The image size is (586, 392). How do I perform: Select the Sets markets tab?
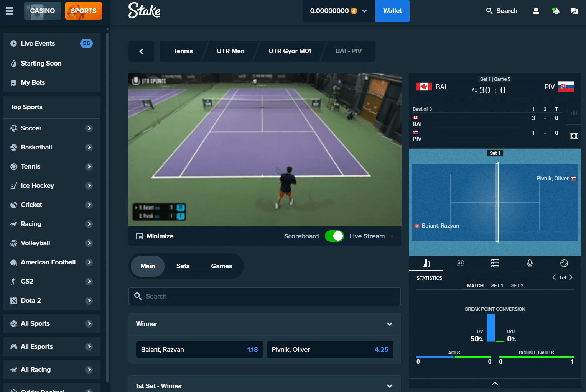tap(183, 266)
